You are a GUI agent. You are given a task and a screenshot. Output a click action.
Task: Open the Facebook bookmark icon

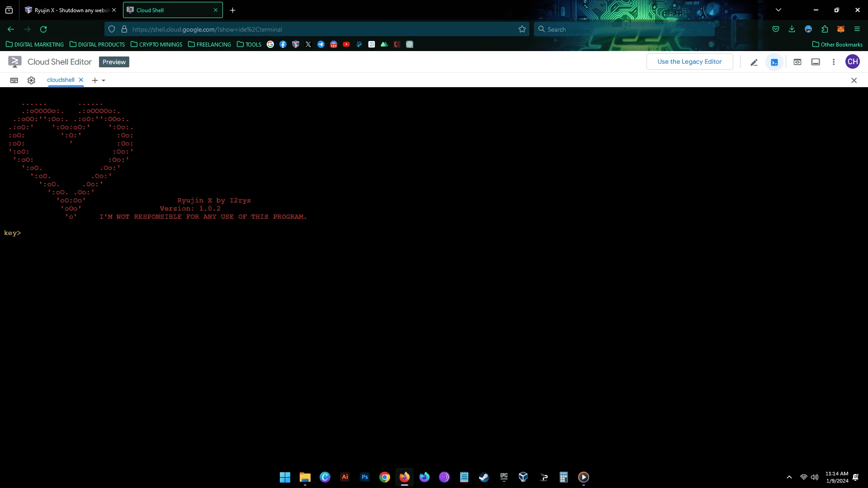[x=283, y=44]
